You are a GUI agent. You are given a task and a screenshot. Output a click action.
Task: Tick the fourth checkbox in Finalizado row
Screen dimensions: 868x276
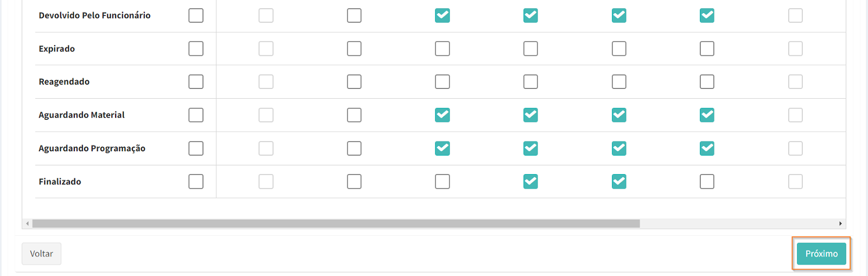pyautogui.click(x=442, y=182)
